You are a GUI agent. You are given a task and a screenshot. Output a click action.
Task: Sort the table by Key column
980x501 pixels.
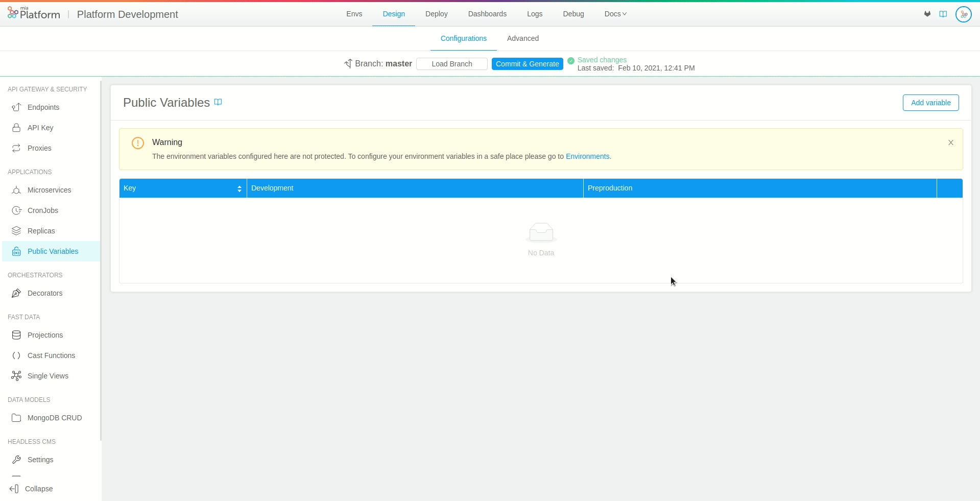click(x=240, y=188)
